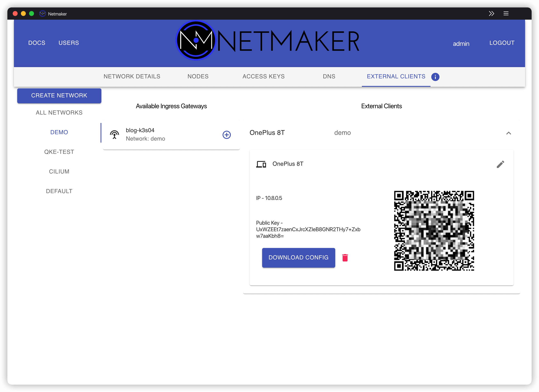Switch to the NODES tab
Image resolution: width=539 pixels, height=392 pixels.
[198, 77]
